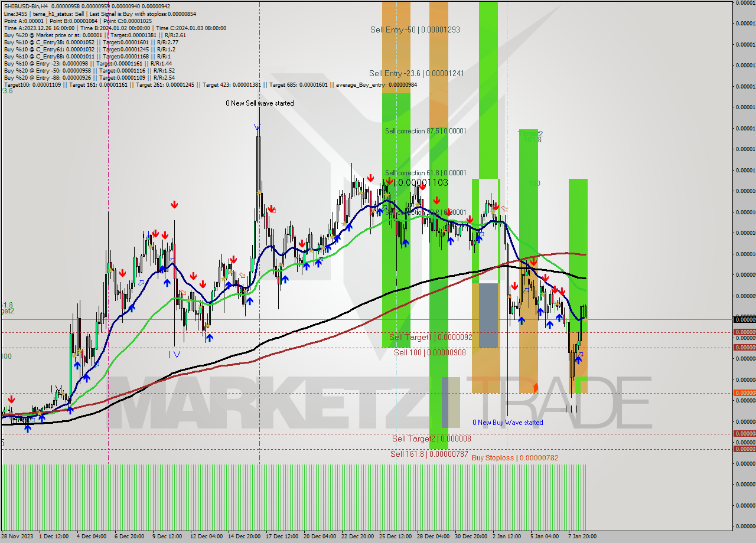Viewport: 756px width, 543px height.
Task: Click the 'Sell correction 87.5' label
Action: click(425, 130)
